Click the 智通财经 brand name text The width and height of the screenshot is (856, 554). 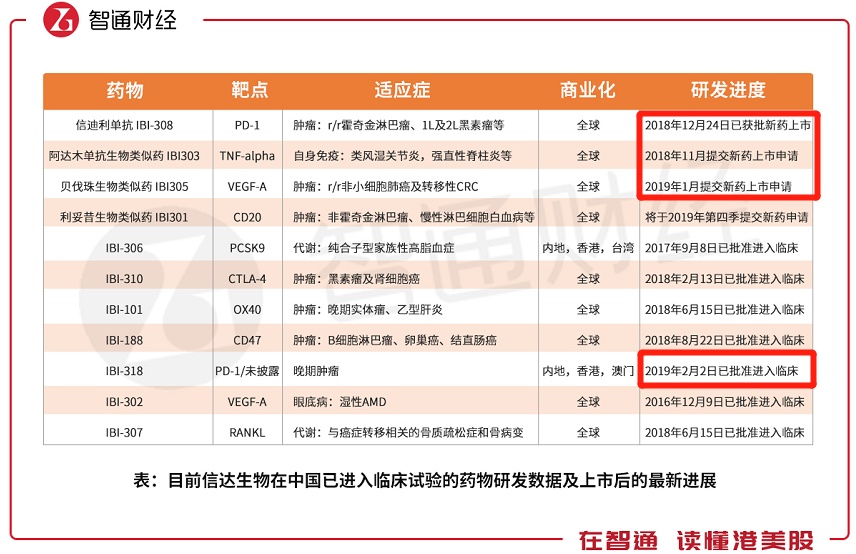[x=133, y=20]
